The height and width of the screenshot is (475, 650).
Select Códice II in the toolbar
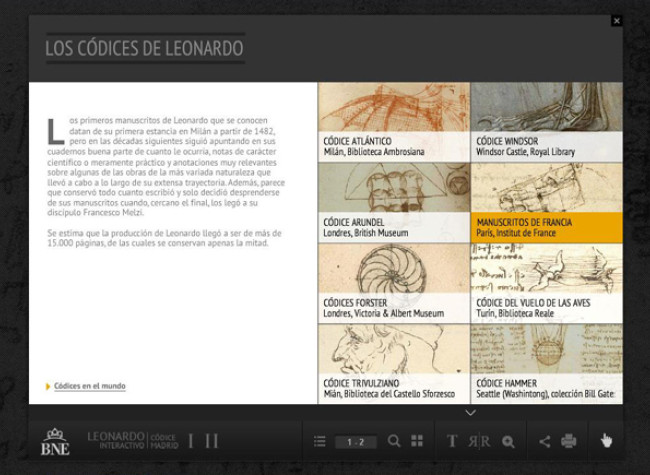pos(211,440)
